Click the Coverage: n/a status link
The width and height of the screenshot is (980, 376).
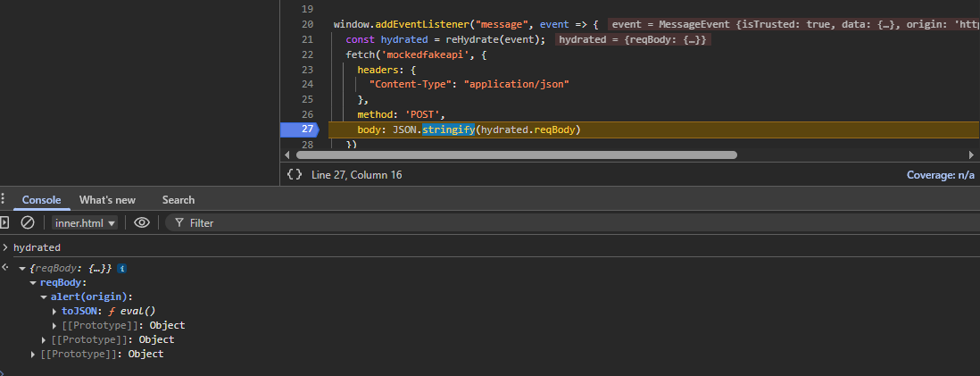click(940, 175)
